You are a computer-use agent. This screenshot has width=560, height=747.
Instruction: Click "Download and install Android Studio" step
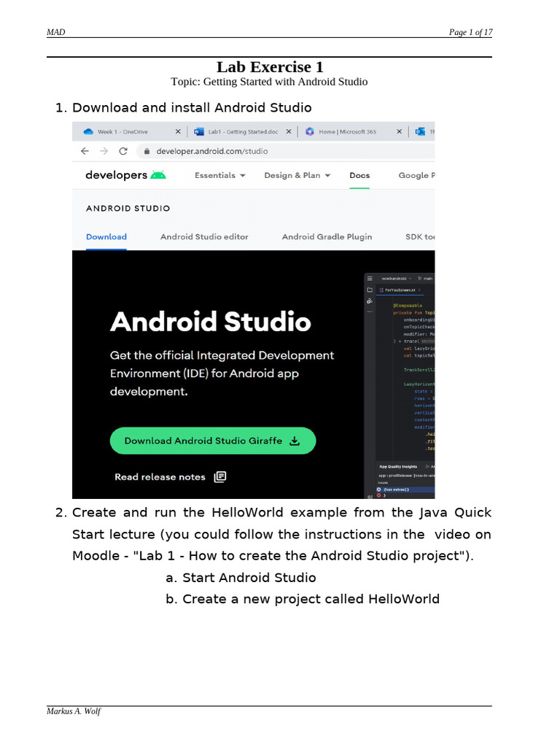[x=192, y=108]
